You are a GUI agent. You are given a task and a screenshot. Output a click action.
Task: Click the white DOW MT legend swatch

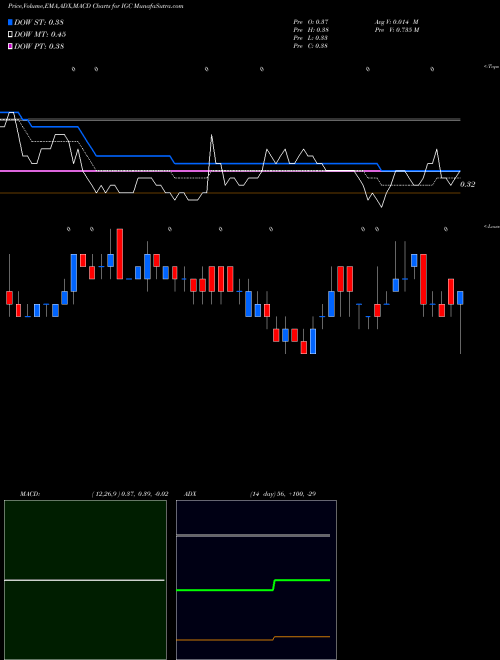pos(10,34)
